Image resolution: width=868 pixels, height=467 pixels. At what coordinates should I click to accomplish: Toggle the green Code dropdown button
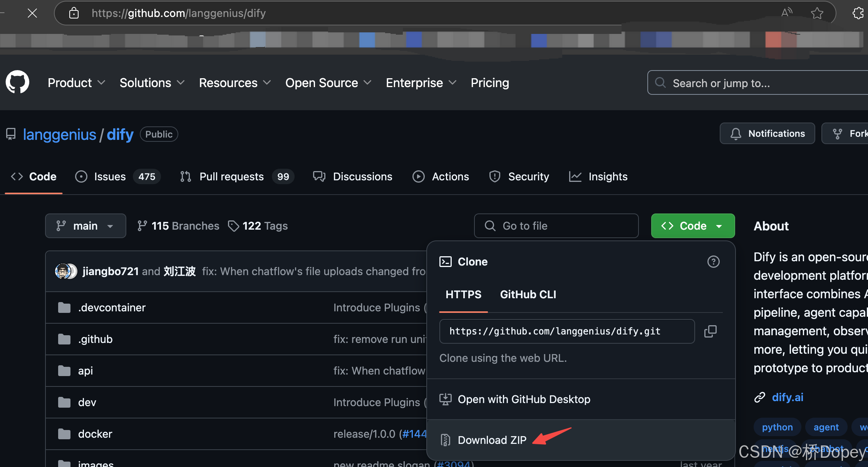pyautogui.click(x=692, y=226)
